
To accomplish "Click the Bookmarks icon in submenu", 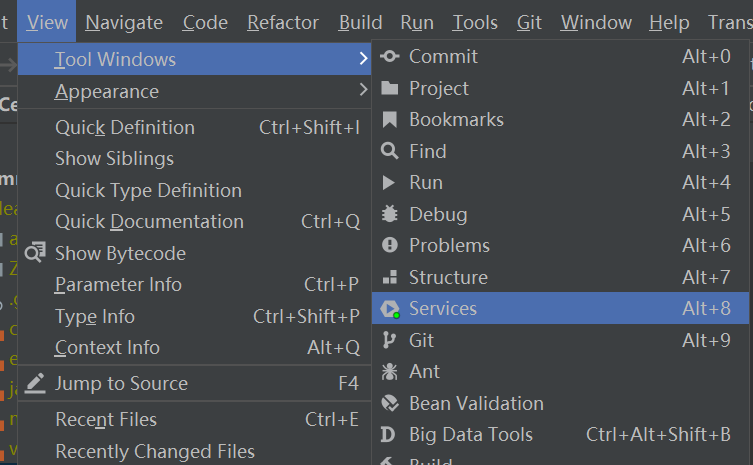I will 390,120.
